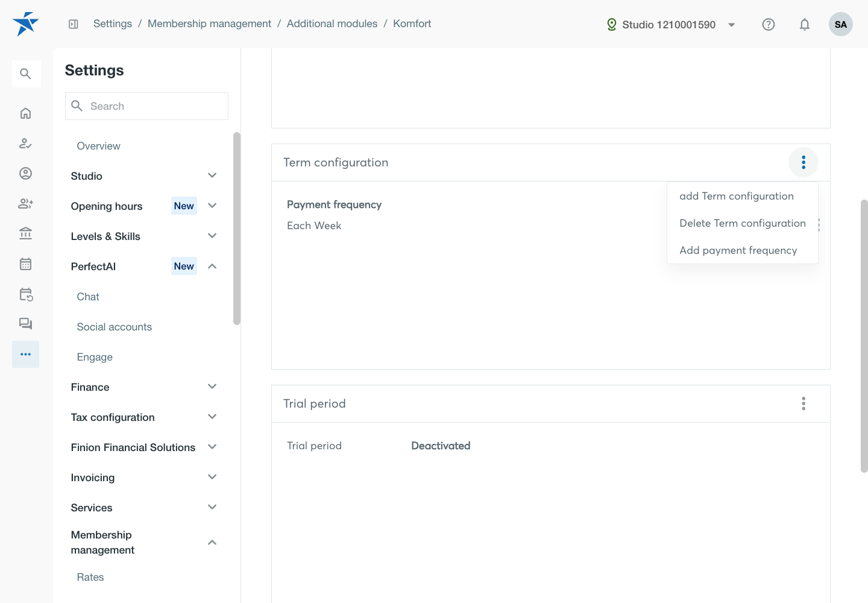Open the Social accounts settings page
This screenshot has height=603, width=868.
coord(115,327)
